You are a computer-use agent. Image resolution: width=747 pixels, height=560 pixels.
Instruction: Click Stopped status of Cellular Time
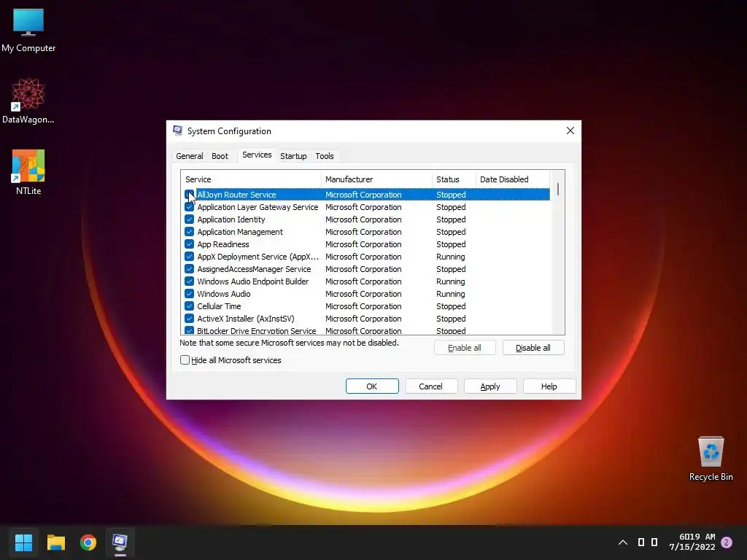click(x=451, y=306)
